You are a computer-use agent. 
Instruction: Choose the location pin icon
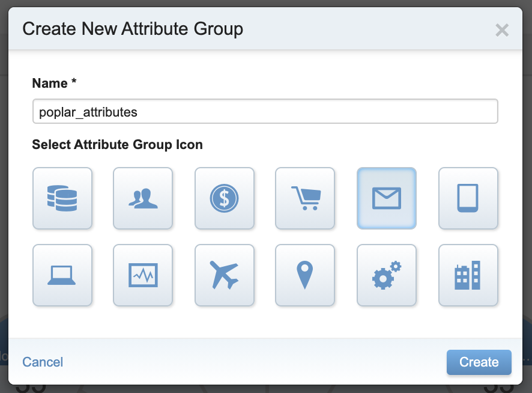[305, 275]
